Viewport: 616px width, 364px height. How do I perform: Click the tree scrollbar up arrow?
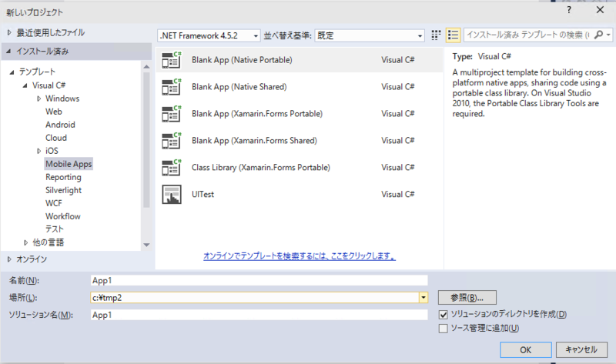pos(146,67)
